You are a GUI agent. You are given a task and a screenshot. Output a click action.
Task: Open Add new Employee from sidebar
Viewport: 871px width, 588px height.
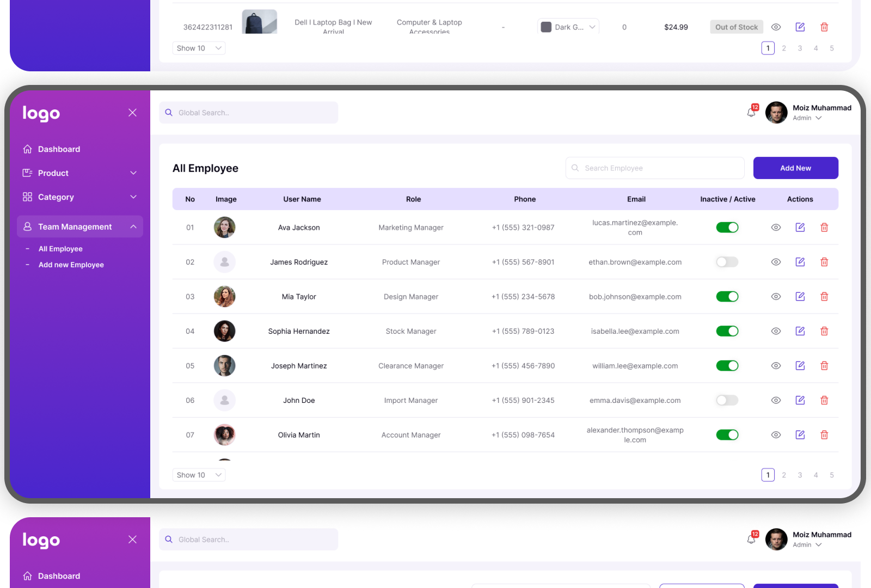coord(71,265)
